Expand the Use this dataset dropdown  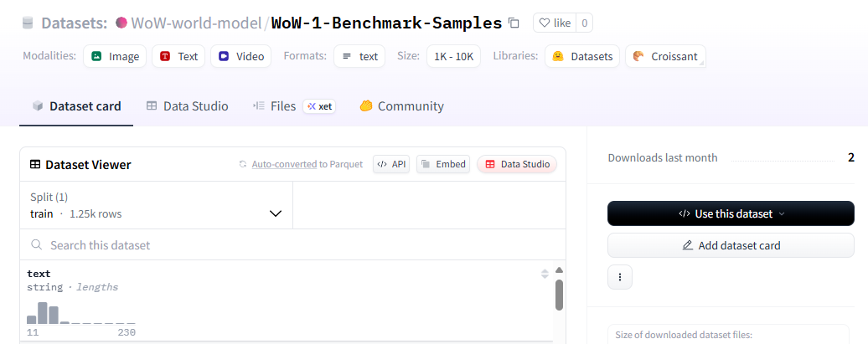pyautogui.click(x=731, y=213)
